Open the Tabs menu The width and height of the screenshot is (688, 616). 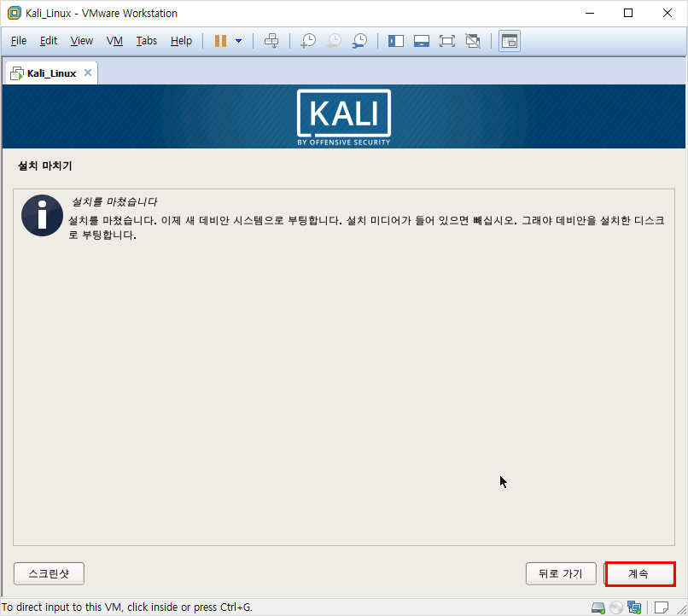tap(147, 41)
